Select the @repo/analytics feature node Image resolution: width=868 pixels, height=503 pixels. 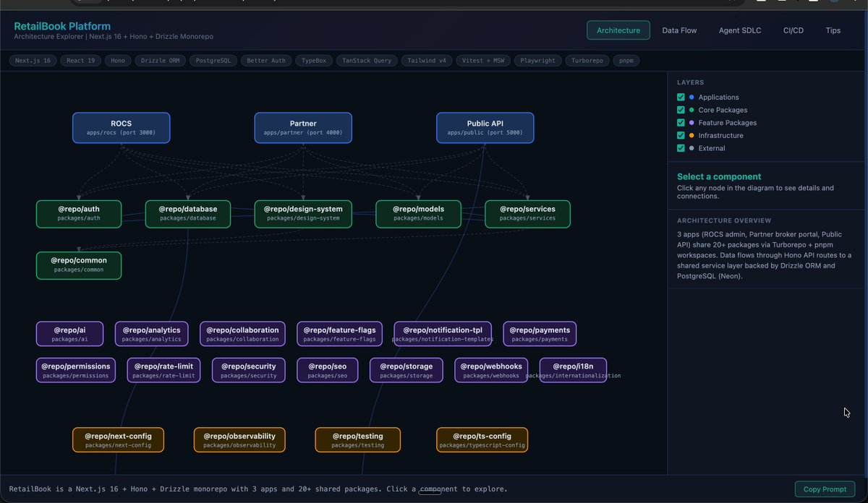tap(152, 334)
